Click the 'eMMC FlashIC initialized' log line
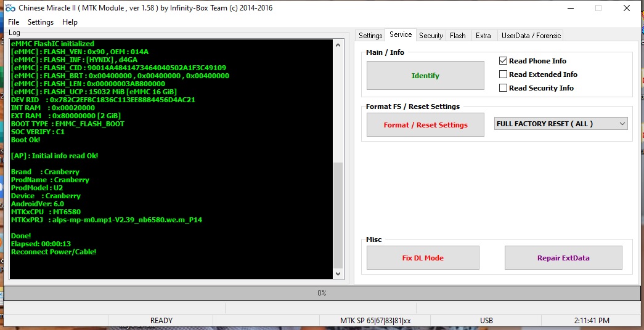The height and width of the screenshot is (330, 644). [52, 44]
